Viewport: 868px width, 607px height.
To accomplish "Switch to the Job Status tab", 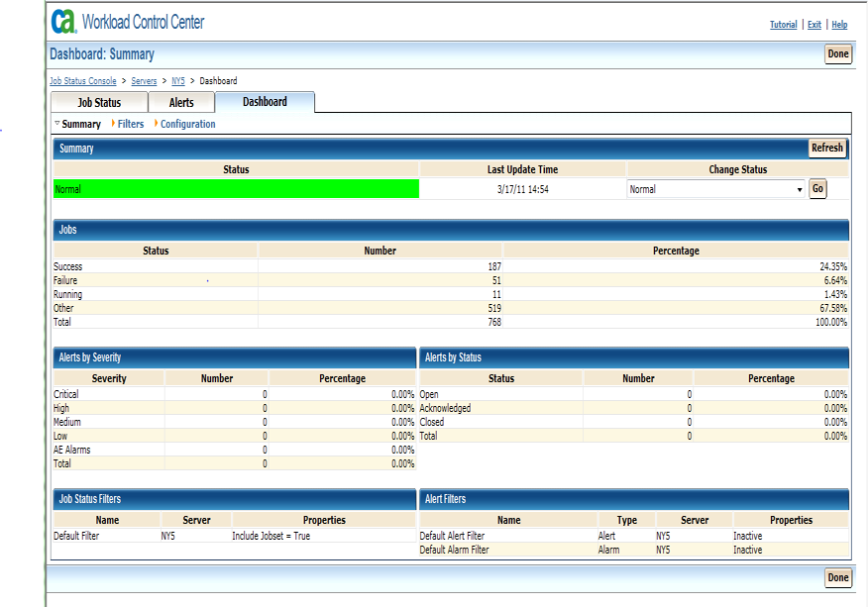I will (x=99, y=102).
